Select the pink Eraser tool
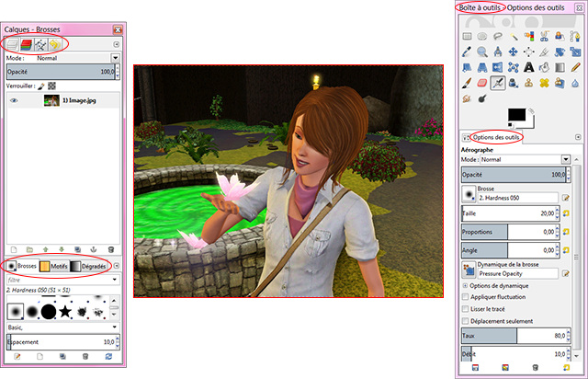 482,83
